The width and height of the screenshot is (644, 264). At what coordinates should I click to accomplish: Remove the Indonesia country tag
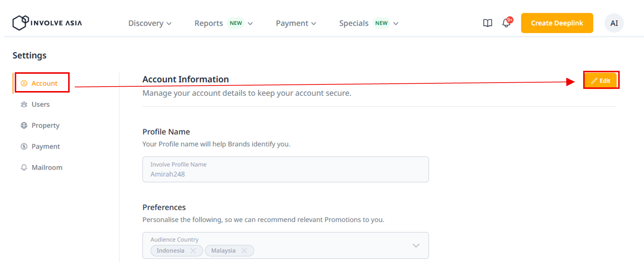pyautogui.click(x=193, y=251)
